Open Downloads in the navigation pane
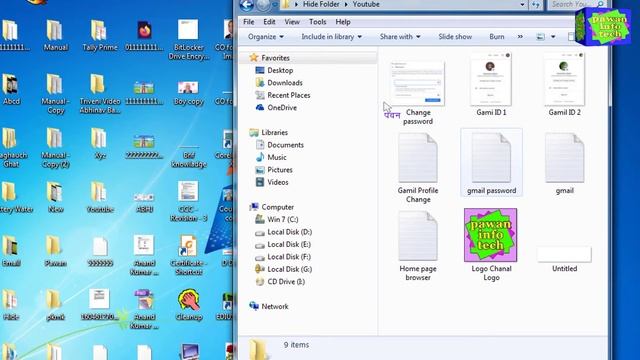Viewport: 640px width, 360px height. tap(284, 83)
